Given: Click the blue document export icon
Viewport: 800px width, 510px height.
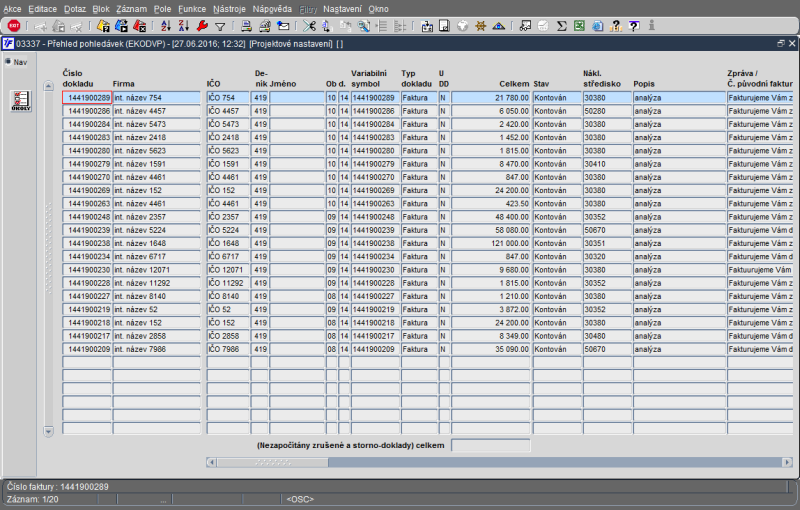Looking at the screenshot, I should tap(597, 26).
